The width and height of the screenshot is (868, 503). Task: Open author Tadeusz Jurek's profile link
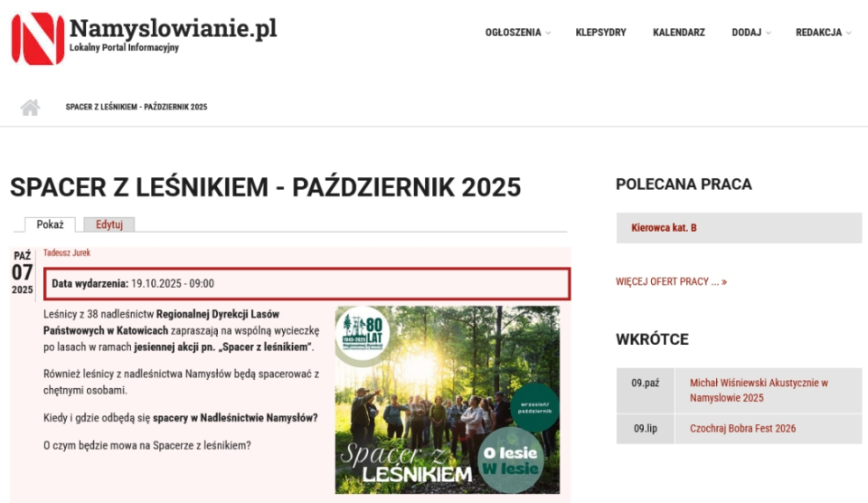click(x=67, y=253)
